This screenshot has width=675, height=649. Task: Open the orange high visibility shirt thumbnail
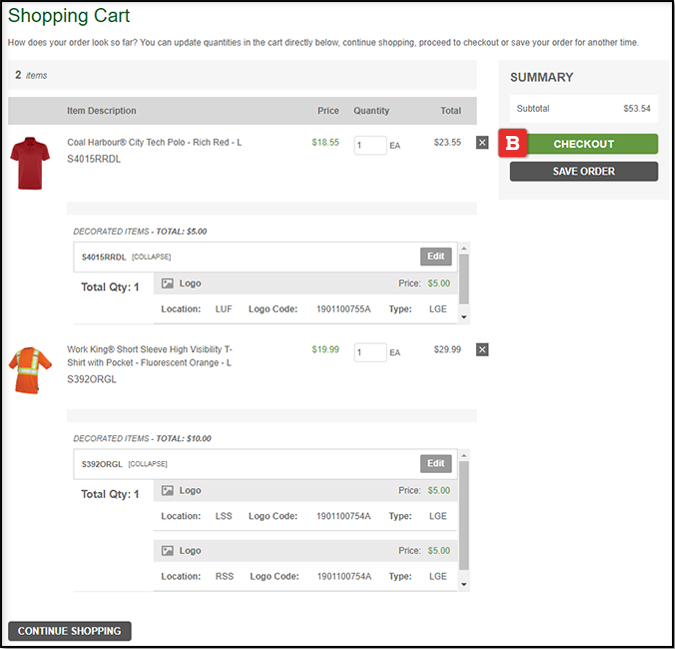(x=31, y=370)
